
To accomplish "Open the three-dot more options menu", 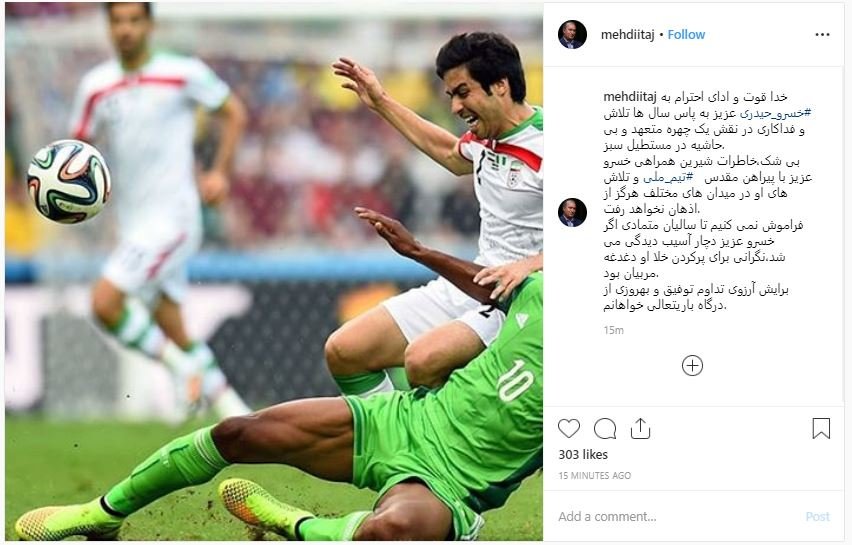I will coord(823,35).
